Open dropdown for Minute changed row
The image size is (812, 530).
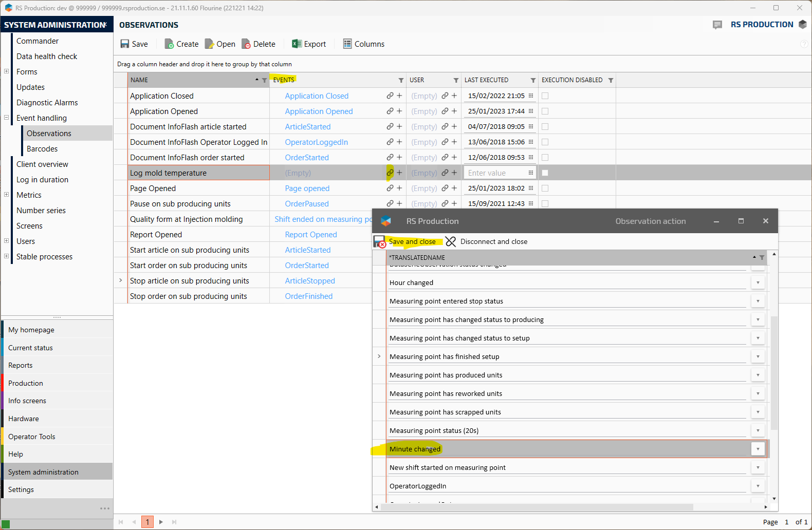pos(758,449)
